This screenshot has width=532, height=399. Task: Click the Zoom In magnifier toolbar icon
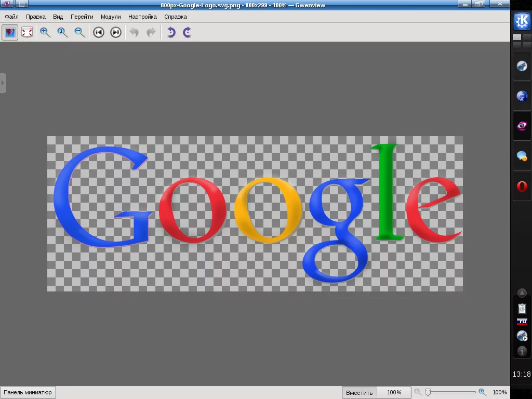[45, 32]
